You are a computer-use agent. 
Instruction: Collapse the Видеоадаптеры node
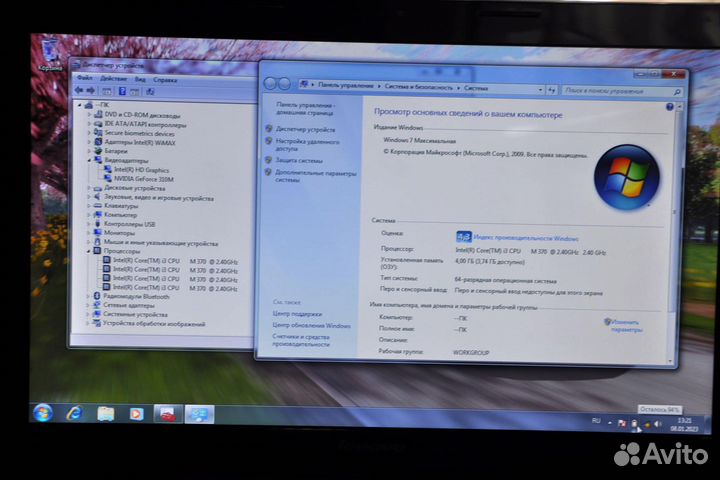[90, 160]
